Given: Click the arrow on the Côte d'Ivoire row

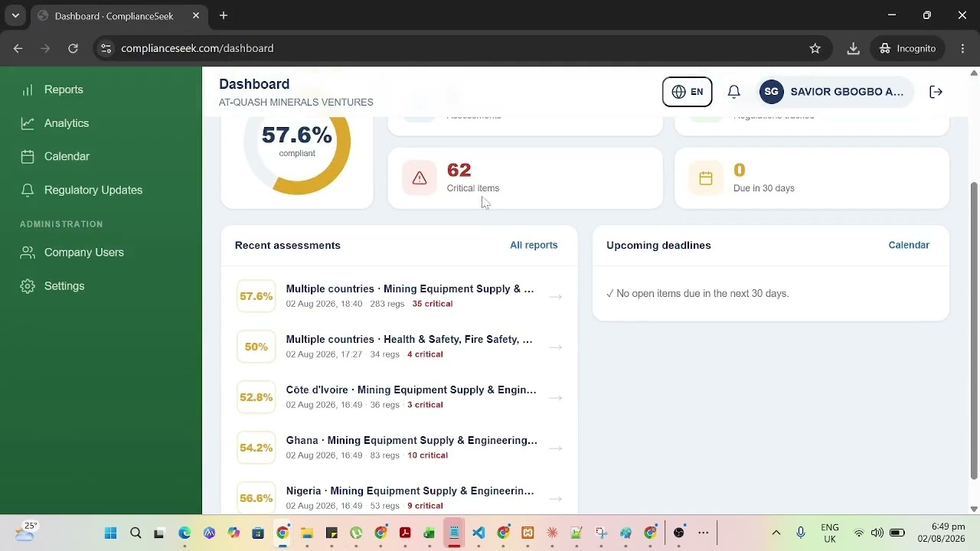Looking at the screenshot, I should pyautogui.click(x=556, y=397).
